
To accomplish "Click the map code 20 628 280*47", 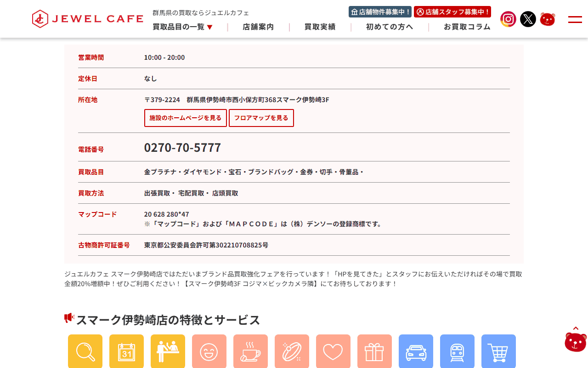I will coord(167,214).
